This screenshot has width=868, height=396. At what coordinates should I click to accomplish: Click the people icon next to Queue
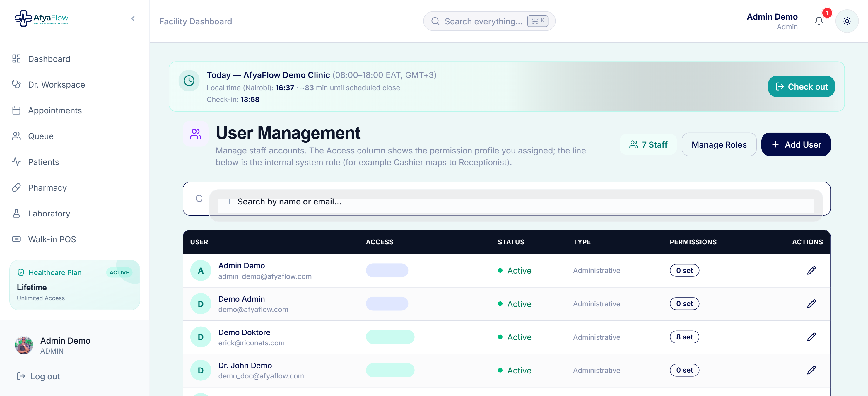pyautogui.click(x=16, y=136)
